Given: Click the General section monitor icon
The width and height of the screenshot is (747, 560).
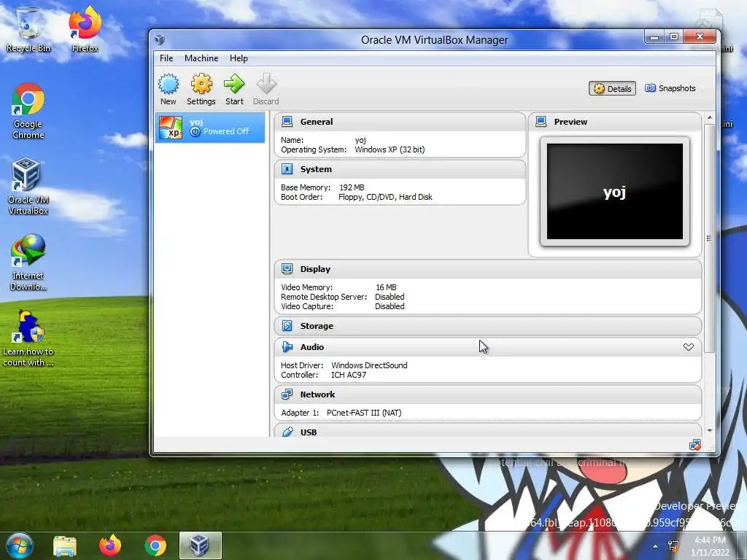Looking at the screenshot, I should point(287,122).
